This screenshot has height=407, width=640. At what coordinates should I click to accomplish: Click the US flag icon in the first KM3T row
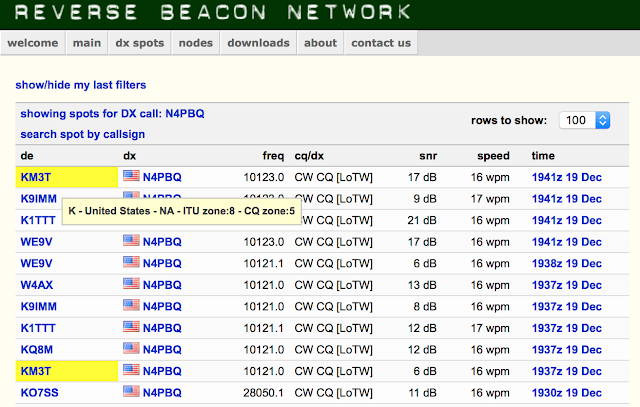click(131, 176)
